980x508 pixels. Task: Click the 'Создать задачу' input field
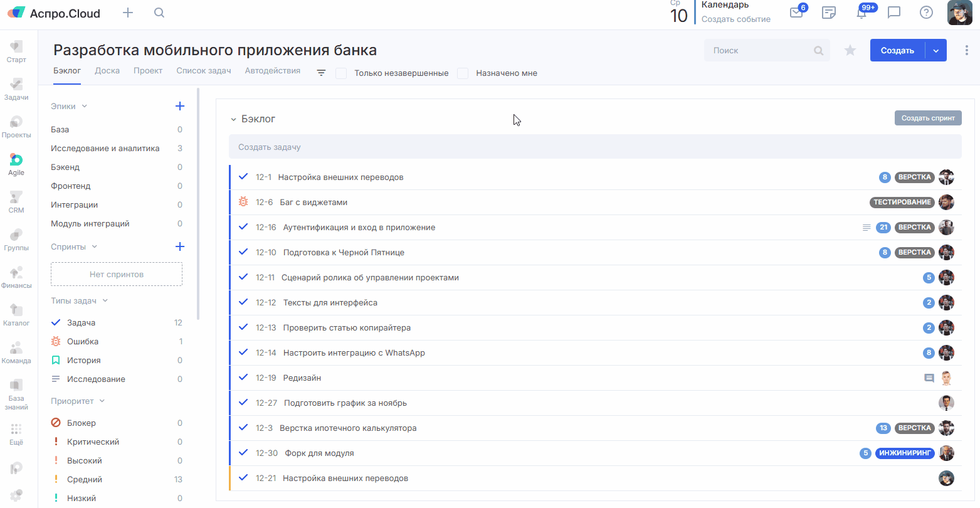pos(594,147)
